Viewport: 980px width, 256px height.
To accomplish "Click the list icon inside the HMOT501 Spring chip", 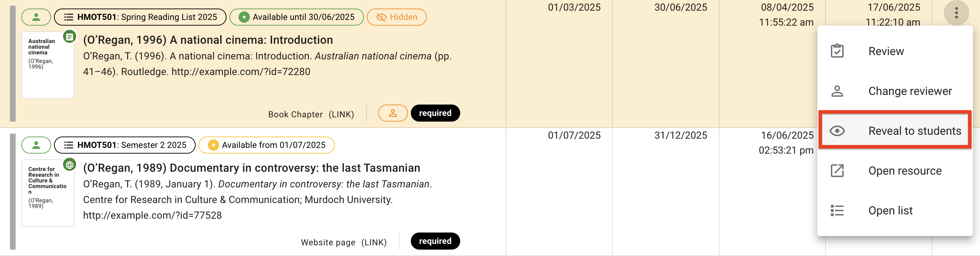I will (69, 17).
